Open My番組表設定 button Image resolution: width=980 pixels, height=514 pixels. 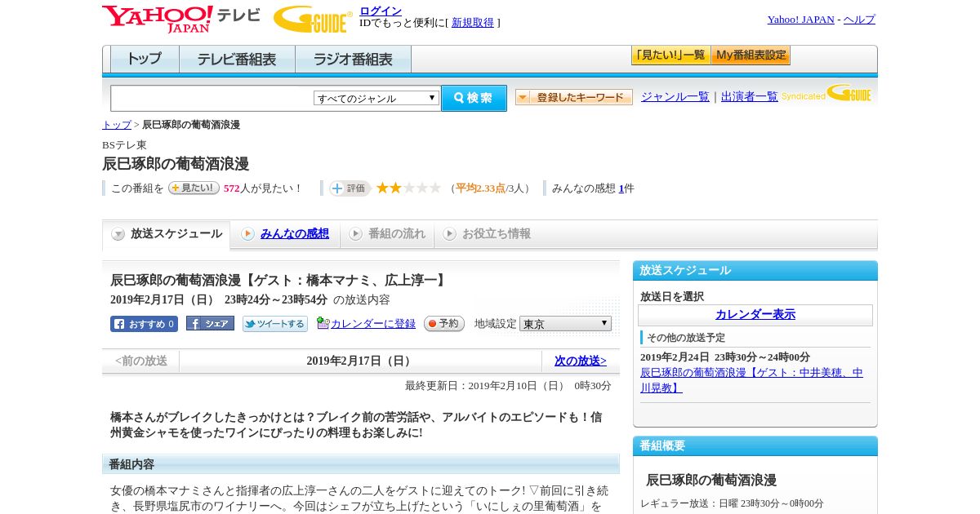click(x=751, y=55)
